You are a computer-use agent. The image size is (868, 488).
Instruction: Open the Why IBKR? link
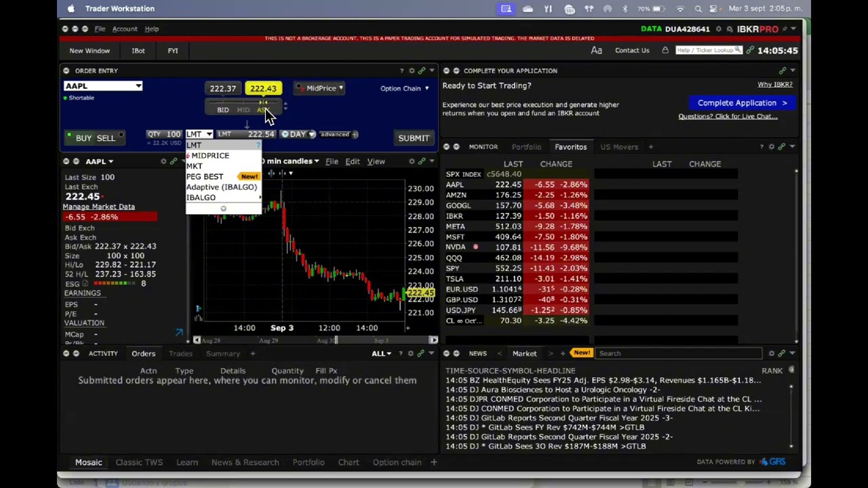775,85
